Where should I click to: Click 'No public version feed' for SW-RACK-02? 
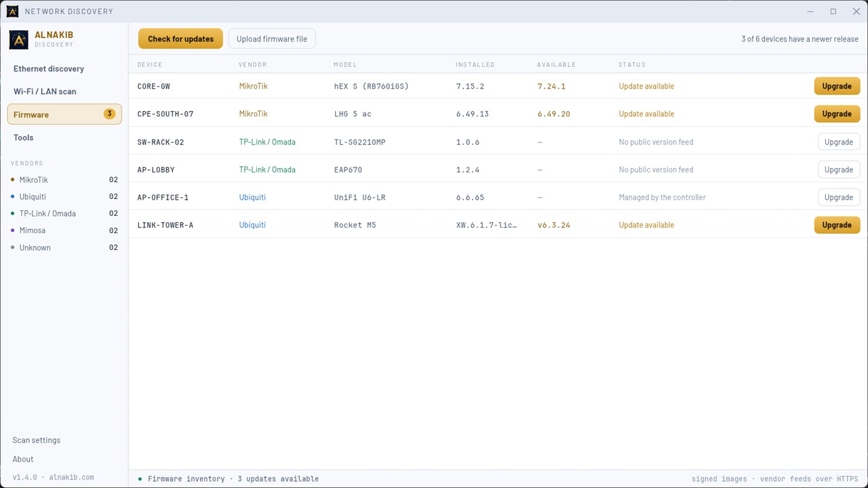click(656, 142)
